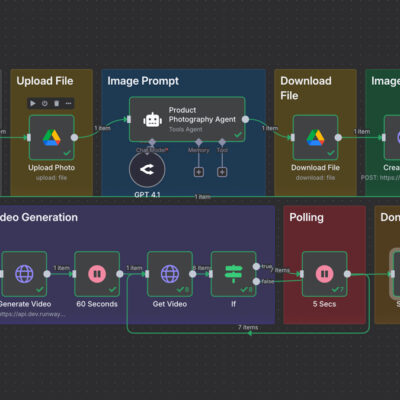Select the Image Prompt sticky note title
400x400 pixels.
(143, 81)
